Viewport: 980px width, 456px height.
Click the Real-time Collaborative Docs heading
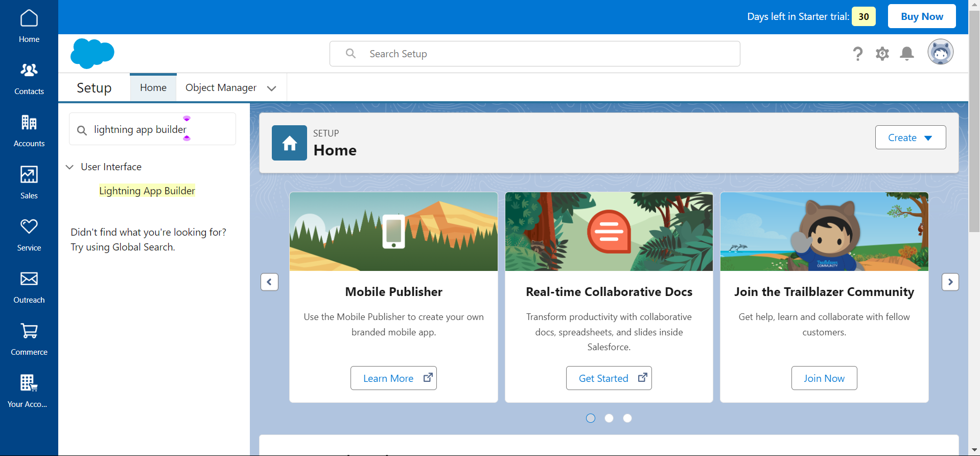coord(609,292)
